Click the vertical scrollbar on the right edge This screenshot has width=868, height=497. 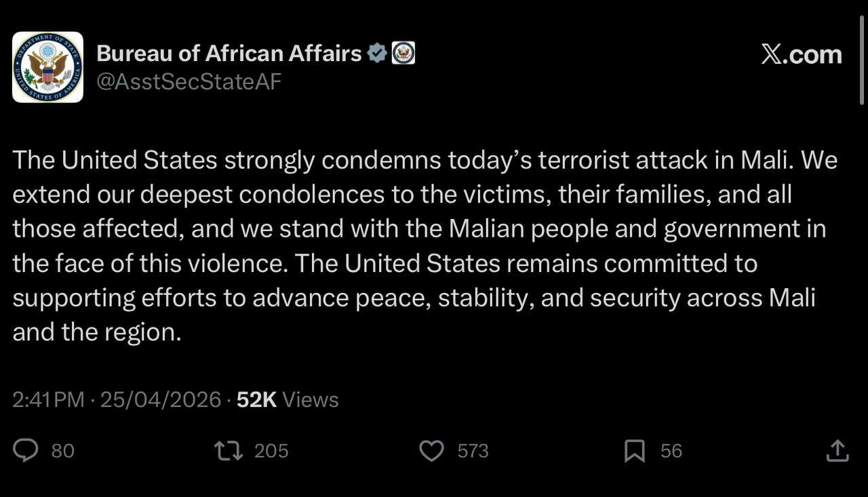point(862,61)
